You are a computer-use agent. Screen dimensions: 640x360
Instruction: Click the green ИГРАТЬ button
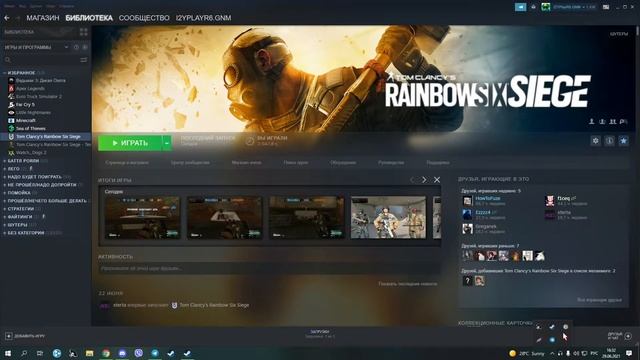(130, 143)
